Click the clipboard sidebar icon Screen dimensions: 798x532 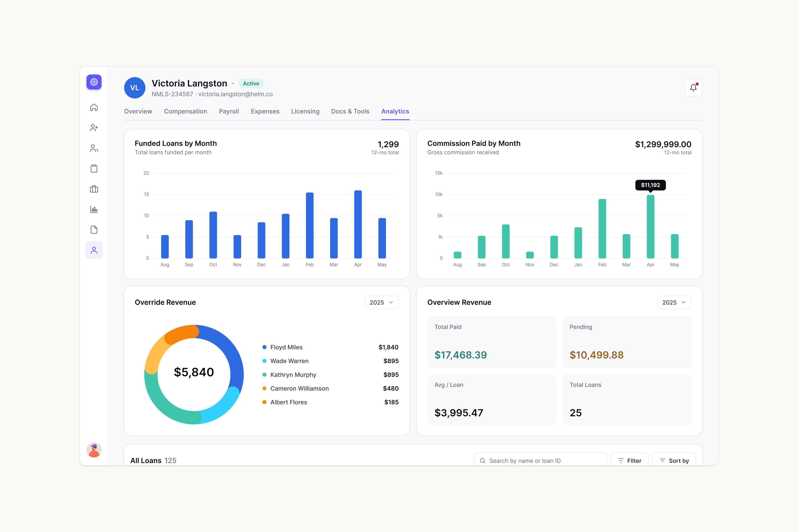click(94, 169)
